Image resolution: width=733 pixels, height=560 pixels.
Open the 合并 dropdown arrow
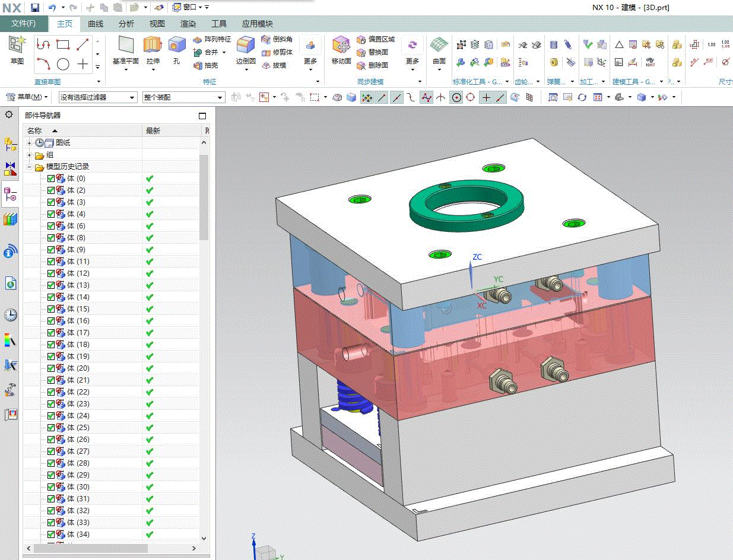point(224,52)
